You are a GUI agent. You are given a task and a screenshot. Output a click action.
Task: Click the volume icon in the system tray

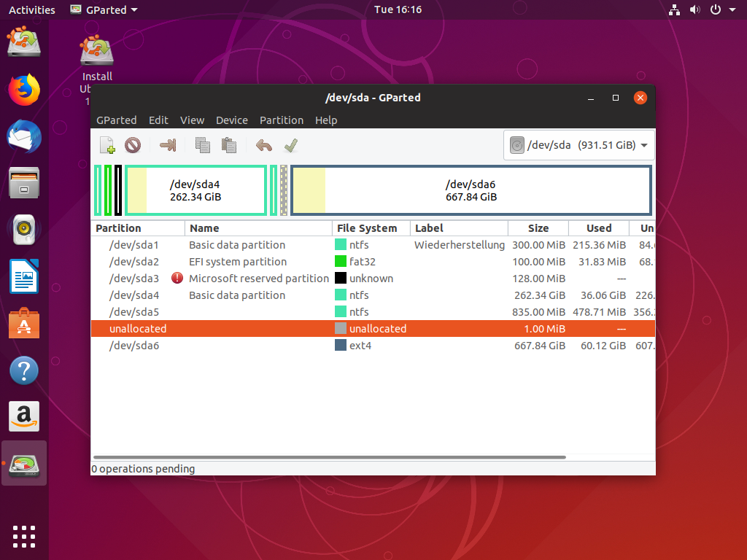click(x=694, y=9)
